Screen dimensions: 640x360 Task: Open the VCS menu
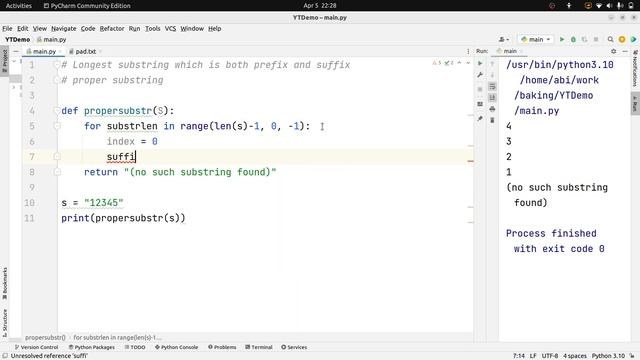pyautogui.click(x=170, y=29)
